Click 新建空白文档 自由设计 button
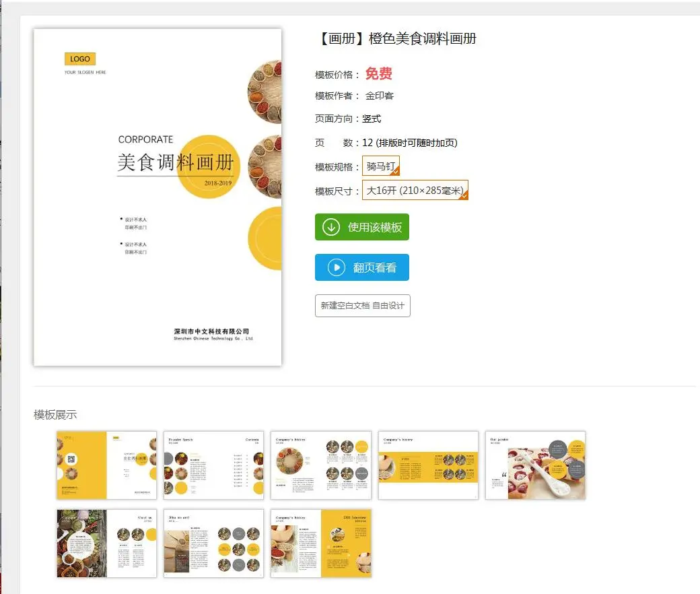 point(363,306)
